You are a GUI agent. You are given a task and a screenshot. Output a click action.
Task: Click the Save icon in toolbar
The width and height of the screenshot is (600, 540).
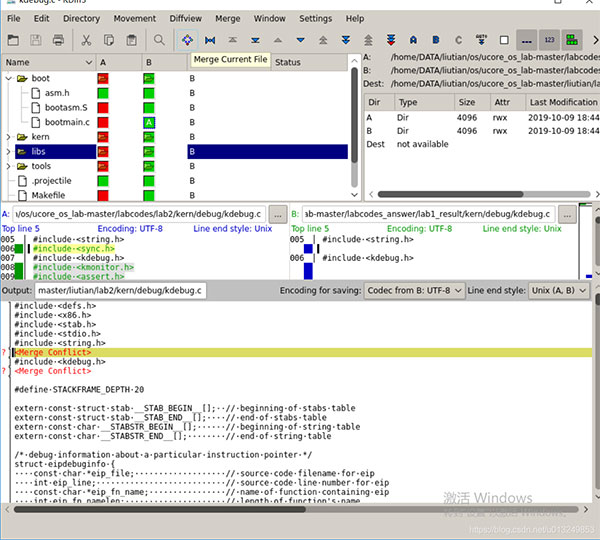point(36,40)
